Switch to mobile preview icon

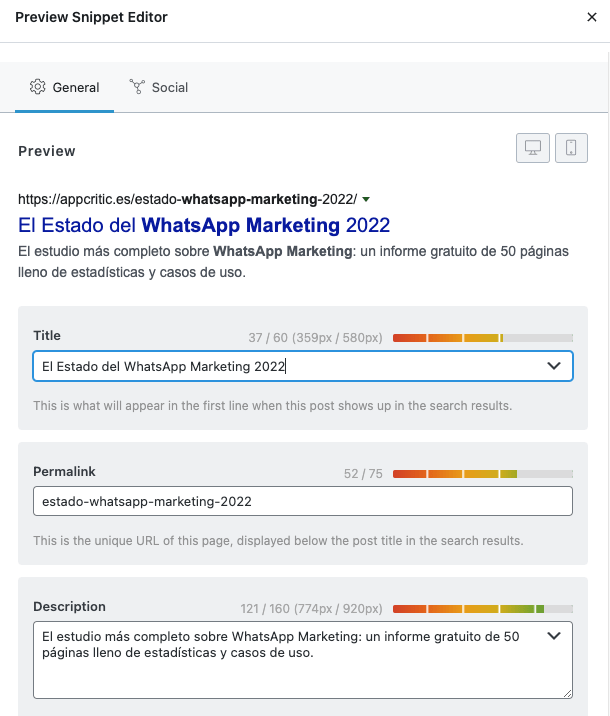click(571, 148)
